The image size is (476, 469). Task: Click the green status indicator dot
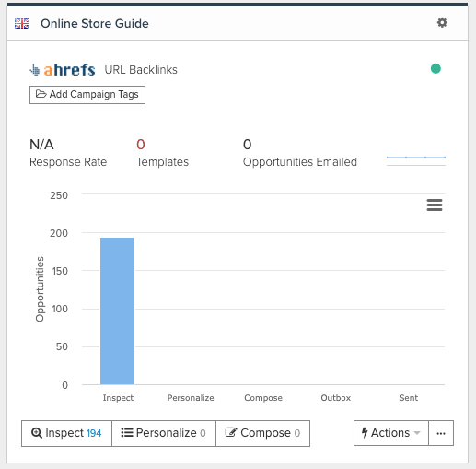click(435, 68)
